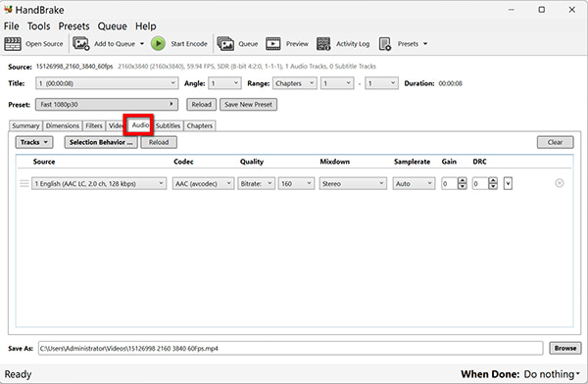Click the Reload audio tracks button
The image size is (588, 384).
click(159, 142)
